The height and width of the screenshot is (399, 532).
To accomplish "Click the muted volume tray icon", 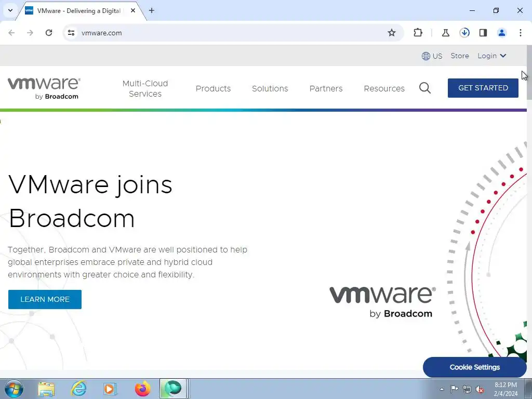I will [480, 389].
